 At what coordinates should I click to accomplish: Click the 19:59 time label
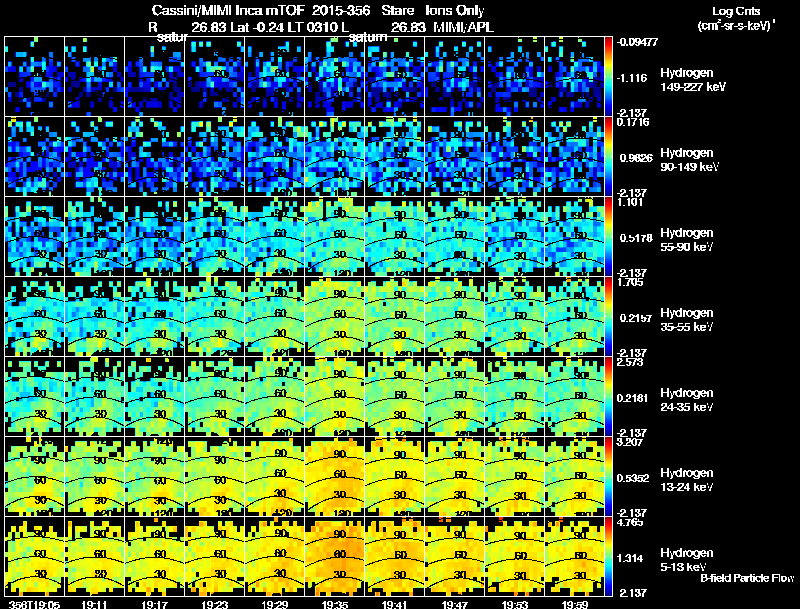575,604
